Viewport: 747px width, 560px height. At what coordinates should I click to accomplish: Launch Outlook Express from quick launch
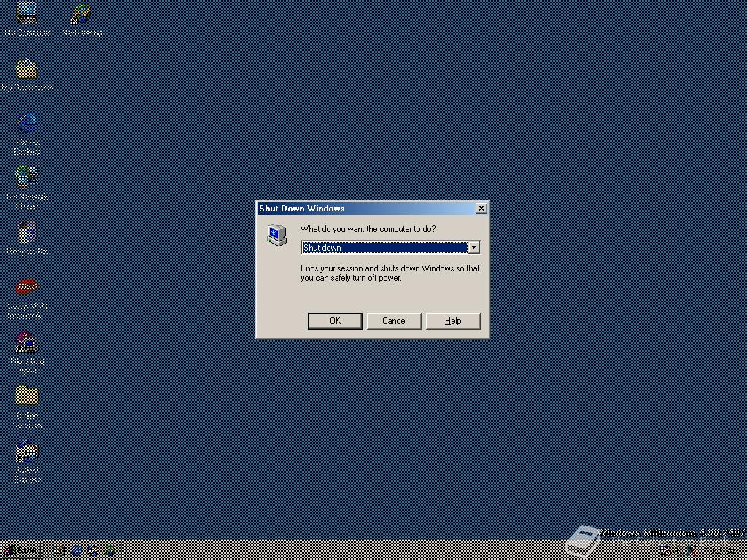[x=93, y=551]
